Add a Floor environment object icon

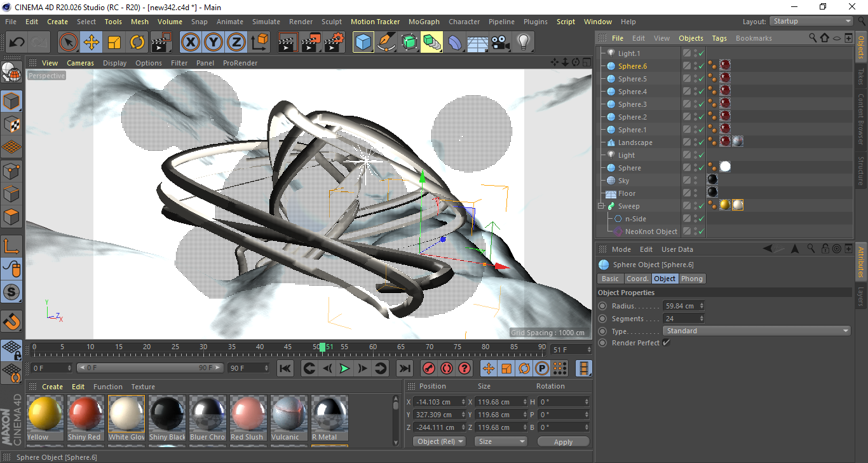[x=478, y=43]
